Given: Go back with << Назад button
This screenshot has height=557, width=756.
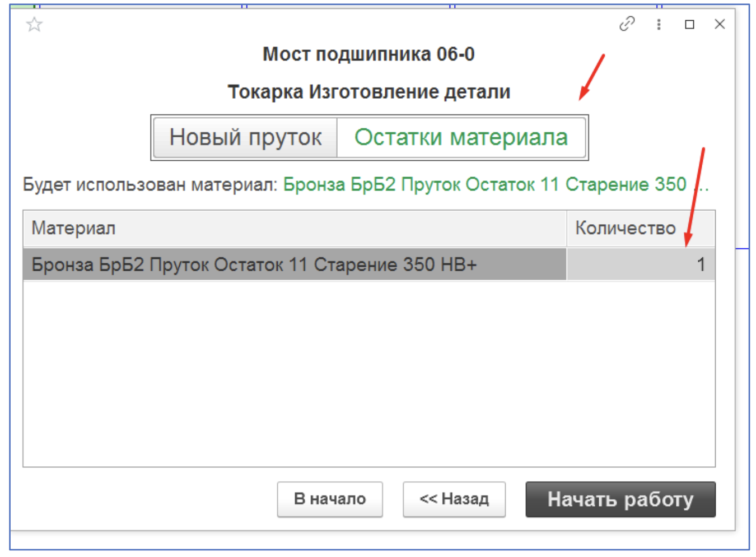Looking at the screenshot, I should 454,499.
